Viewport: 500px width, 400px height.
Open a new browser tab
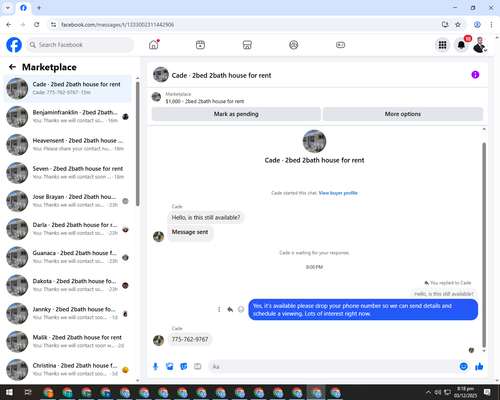[39, 8]
